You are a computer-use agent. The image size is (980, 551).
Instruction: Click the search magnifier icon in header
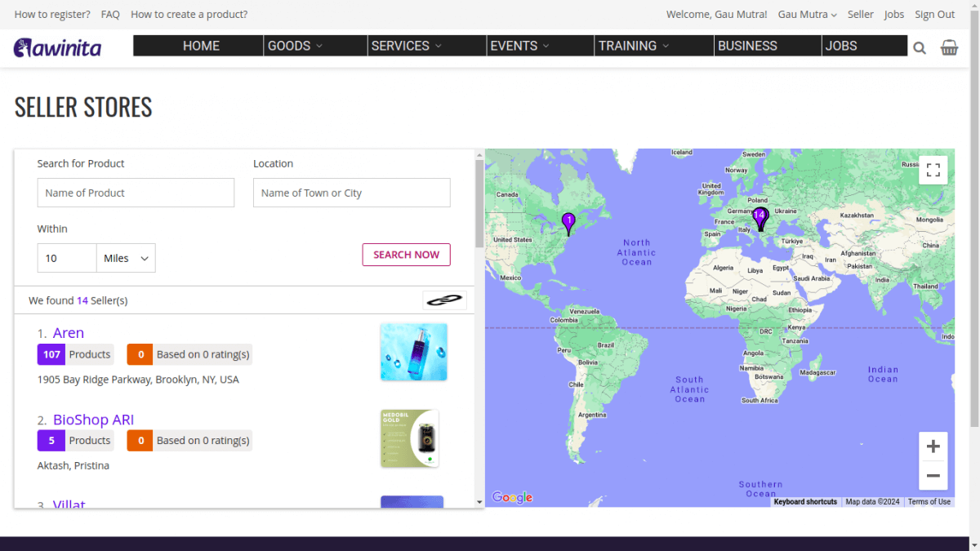pyautogui.click(x=920, y=48)
